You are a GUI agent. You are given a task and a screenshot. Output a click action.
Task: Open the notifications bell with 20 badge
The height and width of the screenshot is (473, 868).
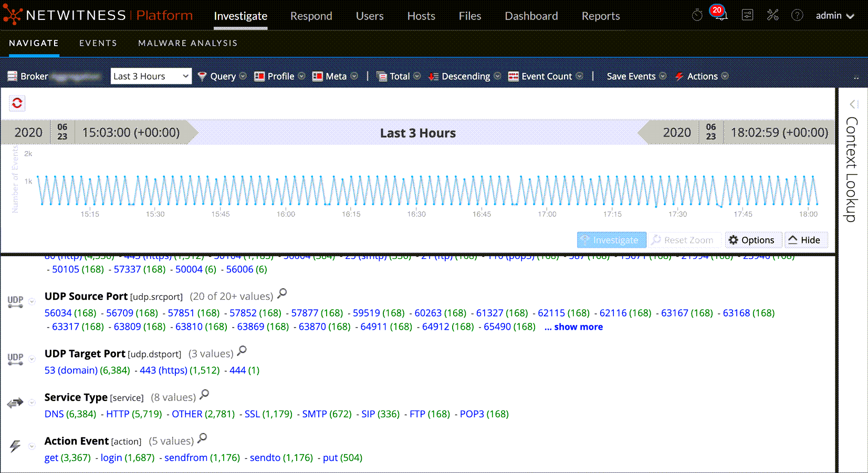pyautogui.click(x=720, y=15)
